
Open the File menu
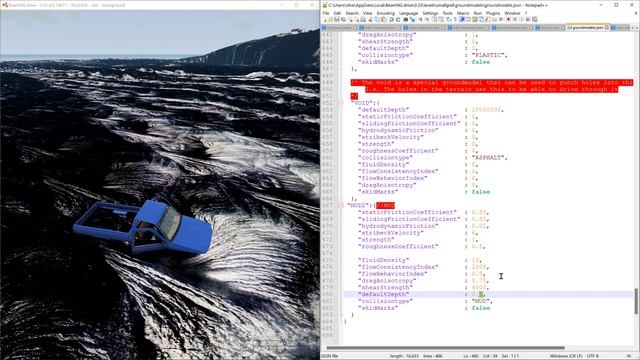click(326, 13)
